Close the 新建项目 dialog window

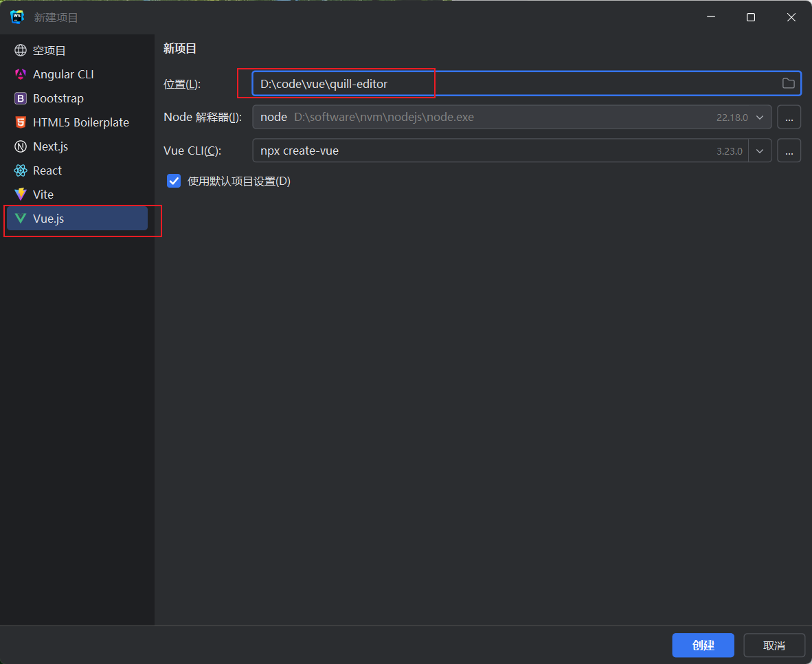[x=791, y=17]
